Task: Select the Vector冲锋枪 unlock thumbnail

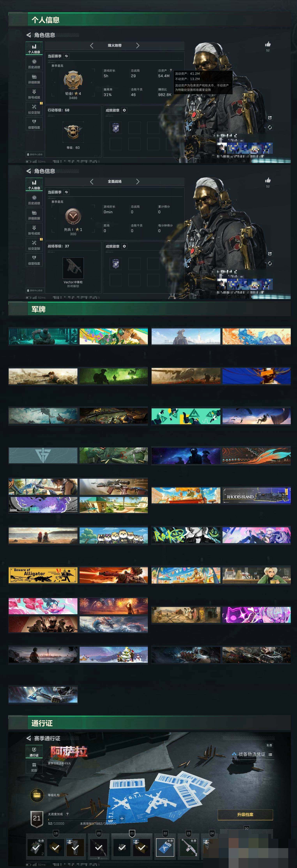Action: coord(73,268)
